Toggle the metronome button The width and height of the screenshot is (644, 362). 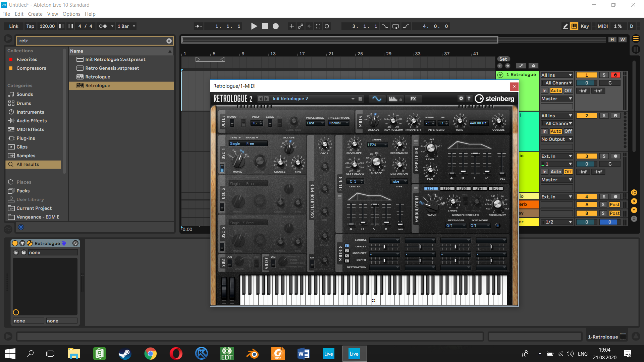coord(103,26)
